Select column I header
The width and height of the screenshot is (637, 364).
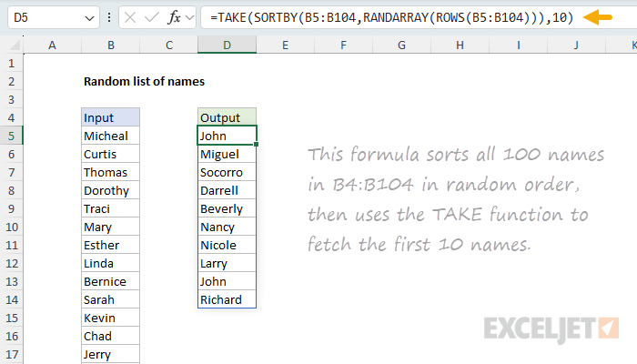518,45
